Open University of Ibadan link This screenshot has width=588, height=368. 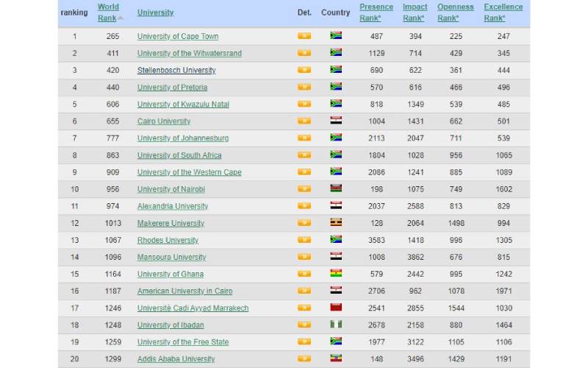pyautogui.click(x=171, y=325)
